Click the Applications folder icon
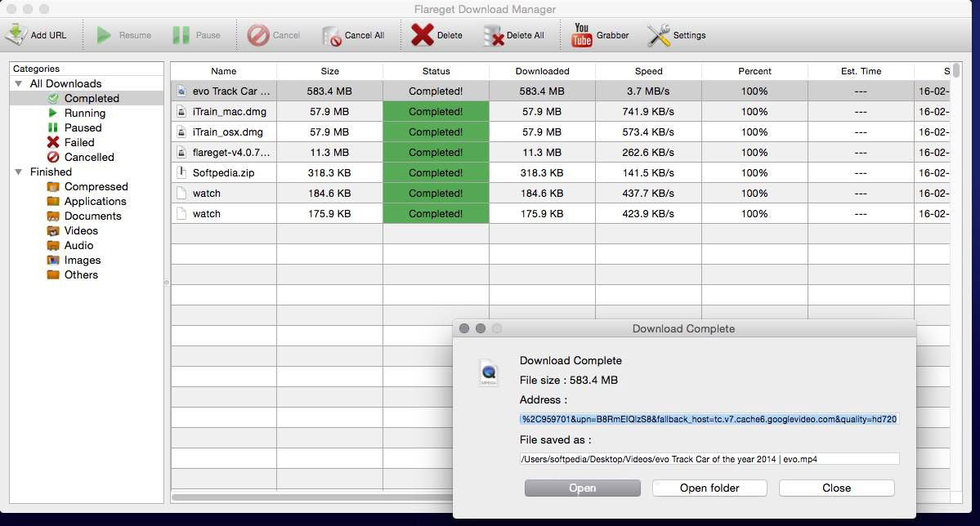980x526 pixels. click(53, 201)
